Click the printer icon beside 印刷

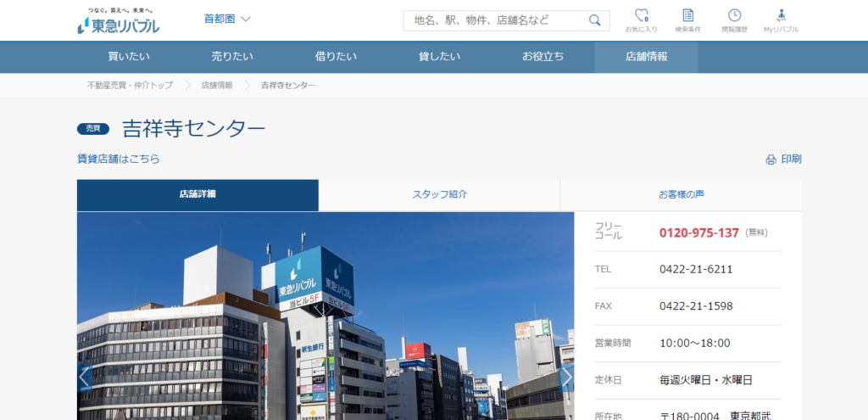tap(771, 160)
